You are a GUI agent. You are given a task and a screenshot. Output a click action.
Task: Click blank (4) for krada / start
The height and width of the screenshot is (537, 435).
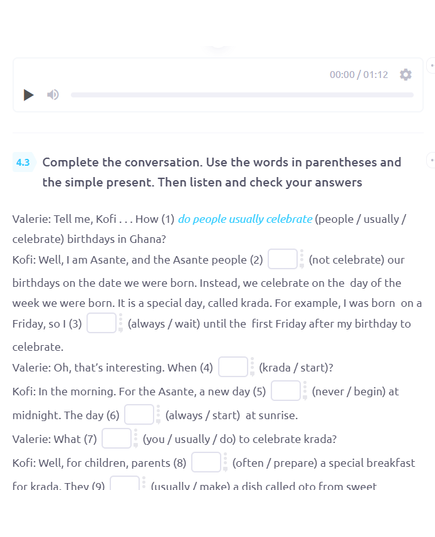pyautogui.click(x=233, y=367)
